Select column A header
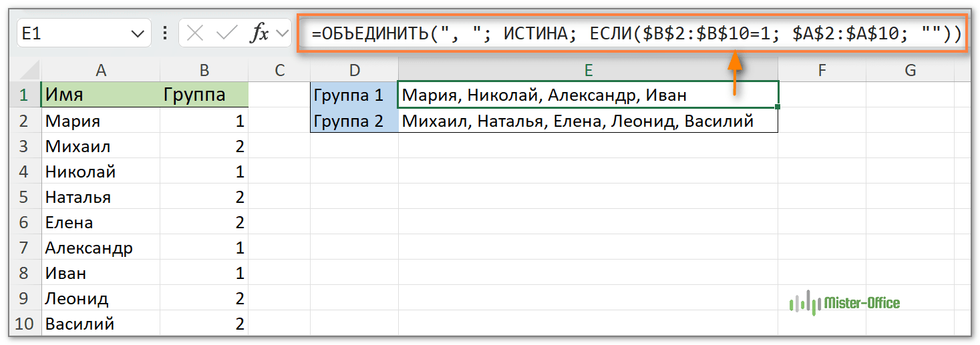The image size is (980, 345). coord(100,70)
